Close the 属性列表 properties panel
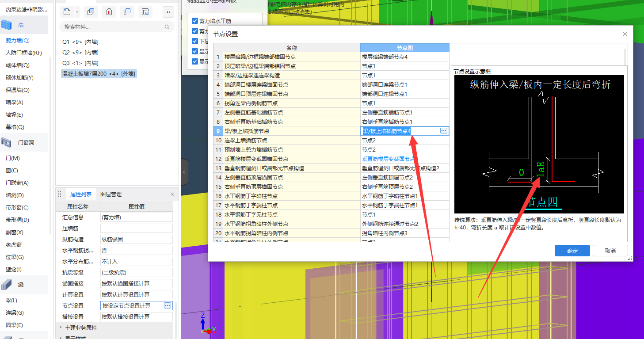The height and width of the screenshot is (339, 644). 172,194
